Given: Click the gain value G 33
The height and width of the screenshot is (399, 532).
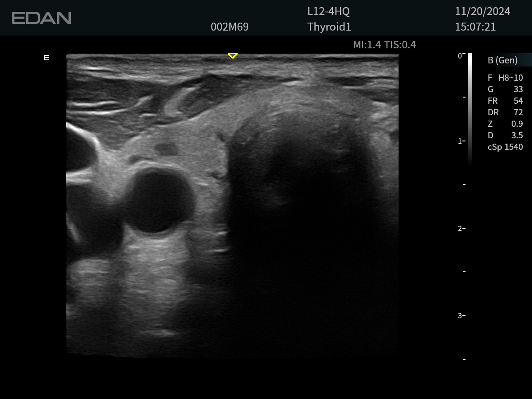Looking at the screenshot, I should pyautogui.click(x=505, y=89).
